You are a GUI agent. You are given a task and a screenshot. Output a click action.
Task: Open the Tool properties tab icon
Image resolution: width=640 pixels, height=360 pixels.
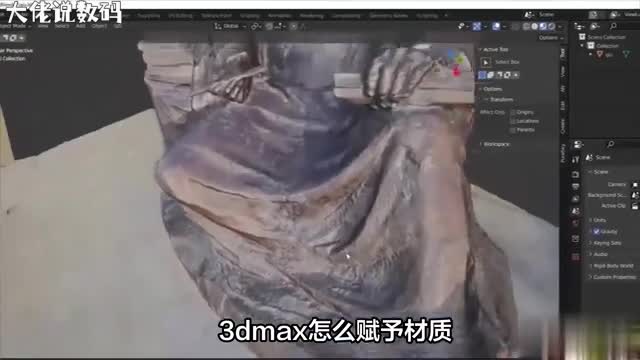click(x=576, y=160)
